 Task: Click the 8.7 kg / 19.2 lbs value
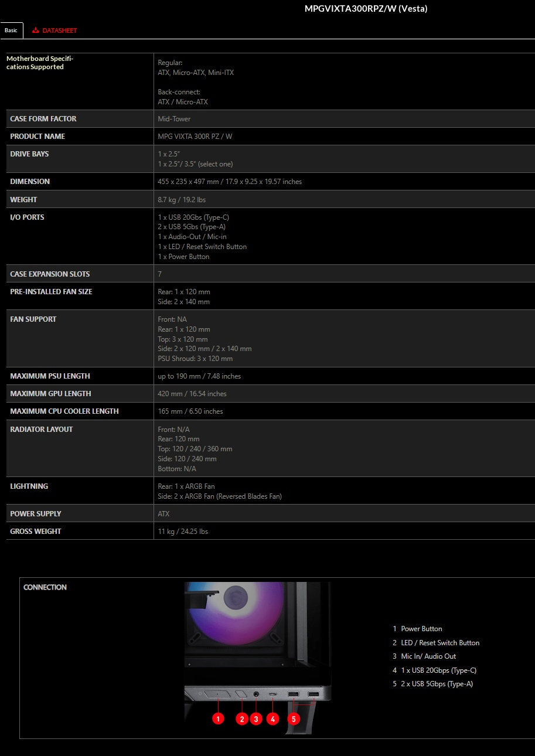point(182,200)
